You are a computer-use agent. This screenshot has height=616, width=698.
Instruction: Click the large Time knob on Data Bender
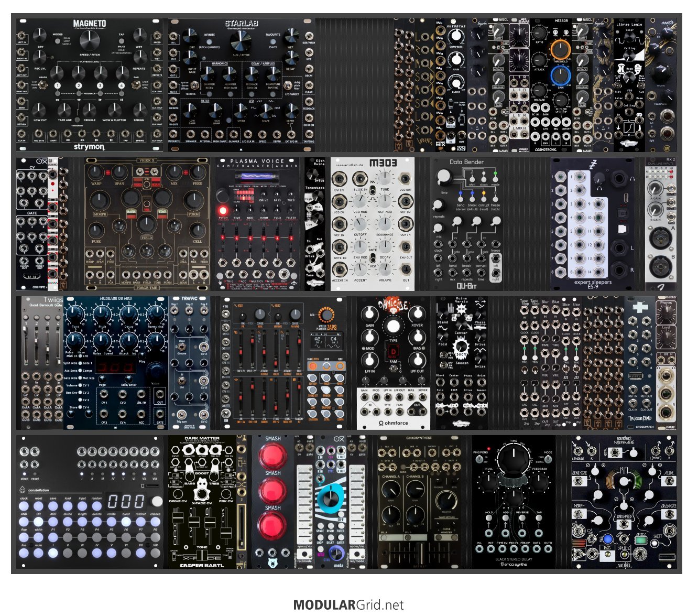(x=444, y=177)
